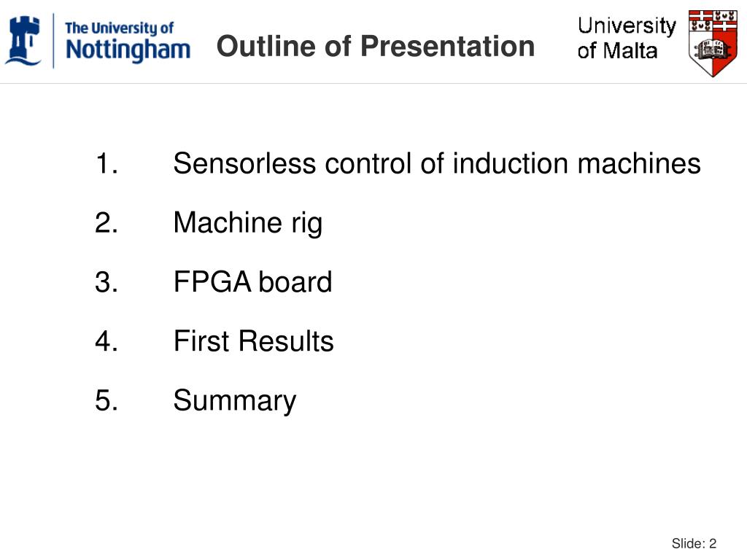Click the 'Slide: 2' footer label
The image size is (747, 560).
[x=694, y=543]
